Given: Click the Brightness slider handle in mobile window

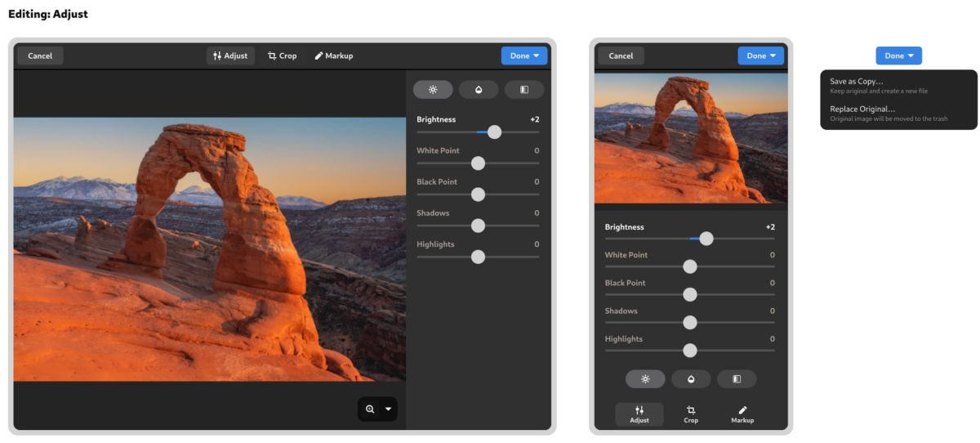Looking at the screenshot, I should (x=706, y=239).
